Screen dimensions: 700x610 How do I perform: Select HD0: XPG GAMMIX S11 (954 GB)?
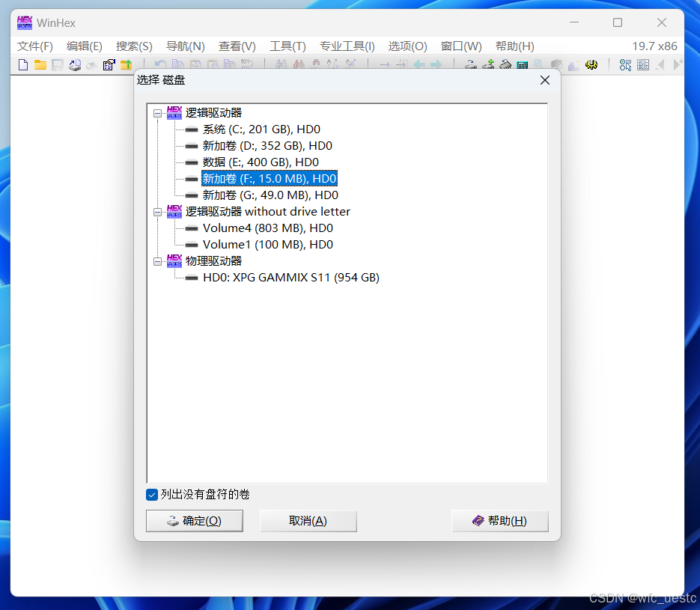[291, 278]
